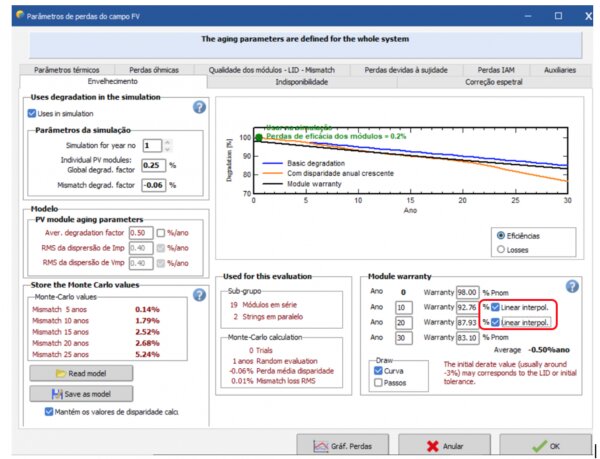Open the Indisponibilidade tab
Image resolution: width=600 pixels, height=459 pixels.
[x=323, y=82]
